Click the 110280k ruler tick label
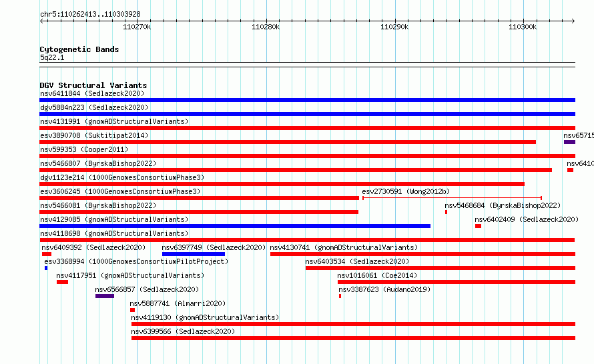The image size is (594, 364). [266, 27]
